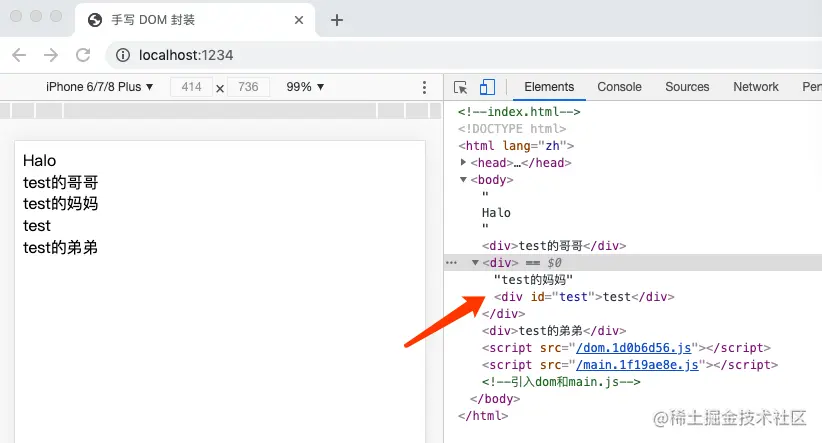This screenshot has height=443, width=822.
Task: Click the plain test text in page preview
Action: (37, 226)
